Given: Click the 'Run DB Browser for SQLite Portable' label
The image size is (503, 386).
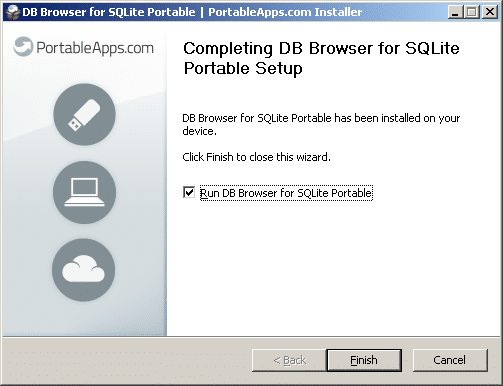Looking at the screenshot, I should click(x=286, y=193).
